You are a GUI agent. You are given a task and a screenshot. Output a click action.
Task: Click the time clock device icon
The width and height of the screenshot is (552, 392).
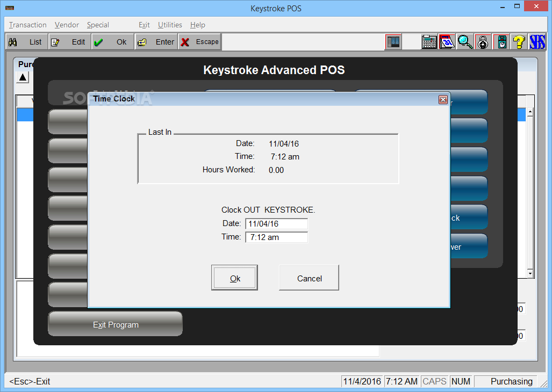[x=501, y=42]
